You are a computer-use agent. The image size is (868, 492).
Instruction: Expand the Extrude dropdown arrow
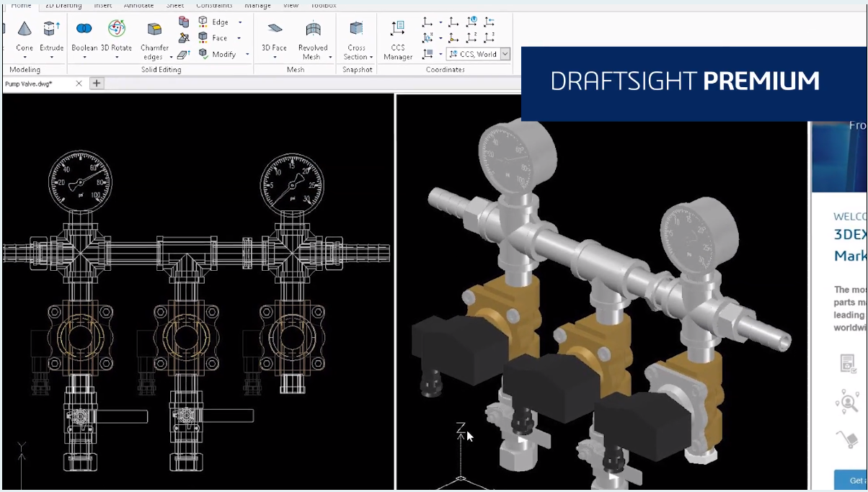click(51, 57)
